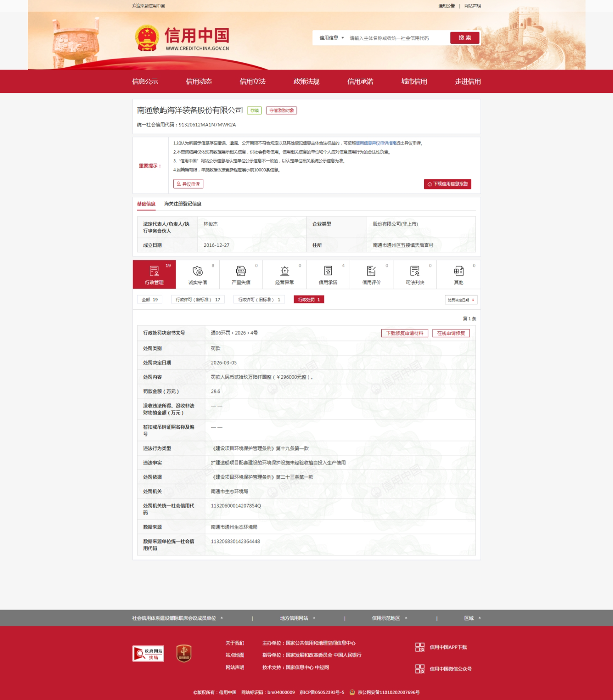Screen dimensions: 613x700
Task: Open the 京公网安备11010202007696号 link
Action: (388, 693)
